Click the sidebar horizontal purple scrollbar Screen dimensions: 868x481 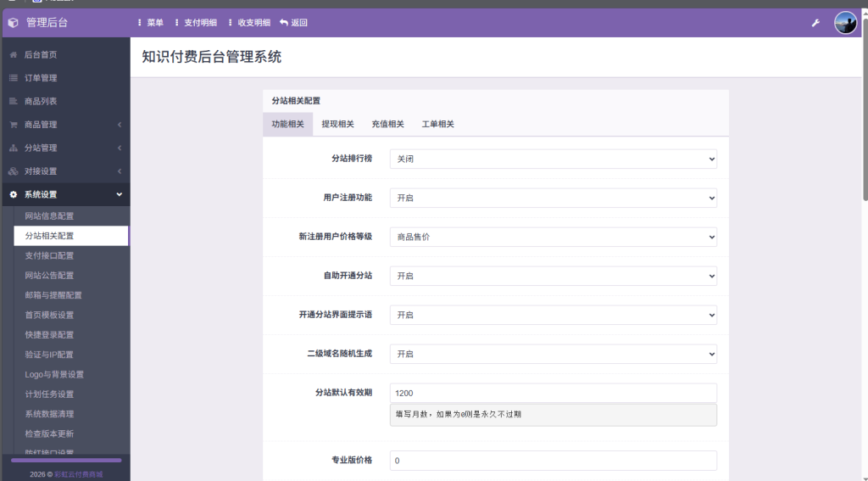pyautogui.click(x=66, y=460)
